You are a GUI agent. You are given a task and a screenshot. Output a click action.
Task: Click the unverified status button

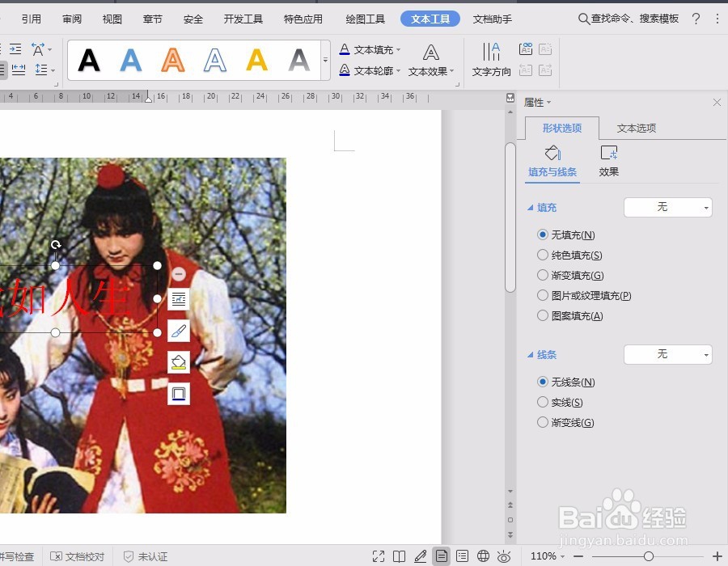146,556
